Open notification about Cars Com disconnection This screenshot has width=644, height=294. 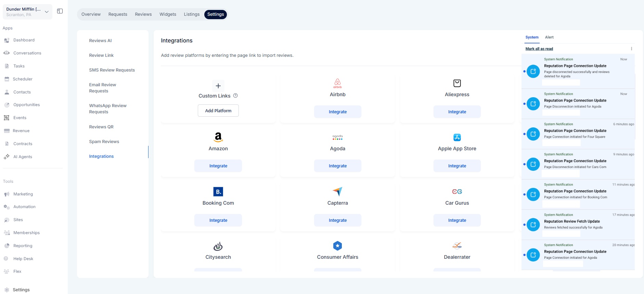pyautogui.click(x=578, y=164)
